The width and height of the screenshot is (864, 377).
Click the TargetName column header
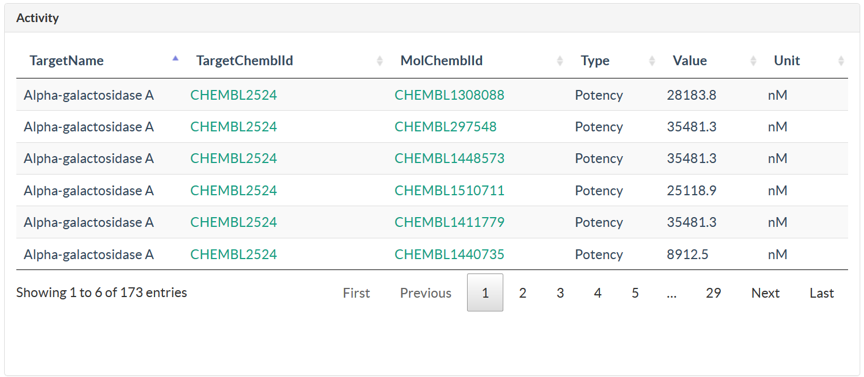pos(67,61)
